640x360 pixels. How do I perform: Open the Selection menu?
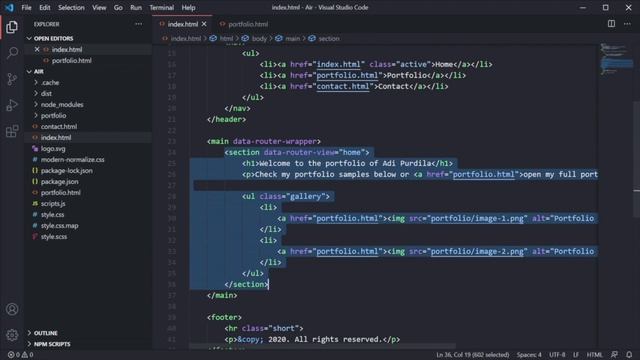click(x=71, y=7)
